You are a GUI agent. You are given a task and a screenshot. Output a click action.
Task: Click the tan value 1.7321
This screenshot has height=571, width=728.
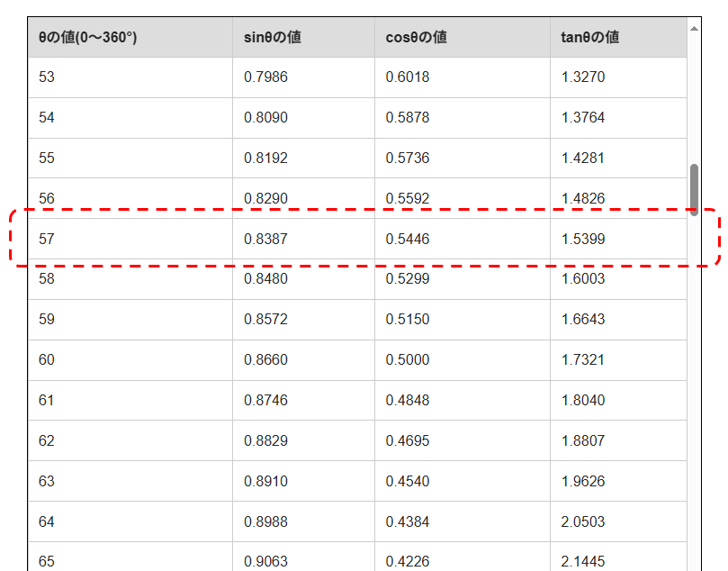coord(583,360)
